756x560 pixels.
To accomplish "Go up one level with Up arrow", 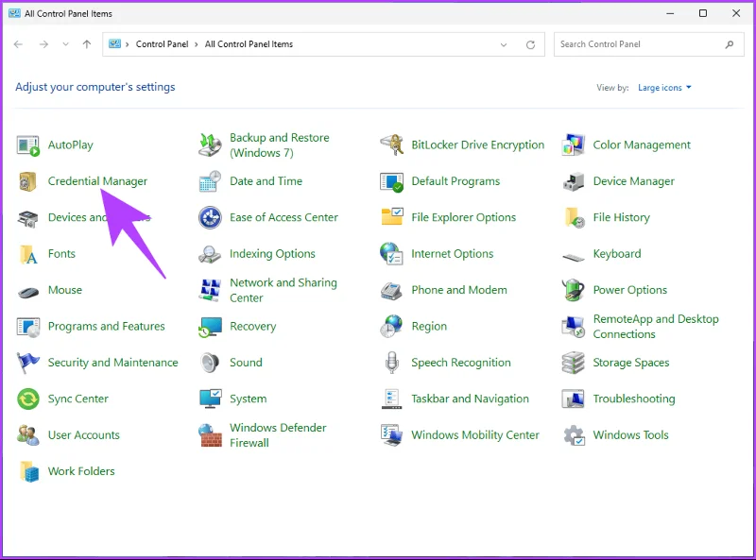I will (x=87, y=44).
